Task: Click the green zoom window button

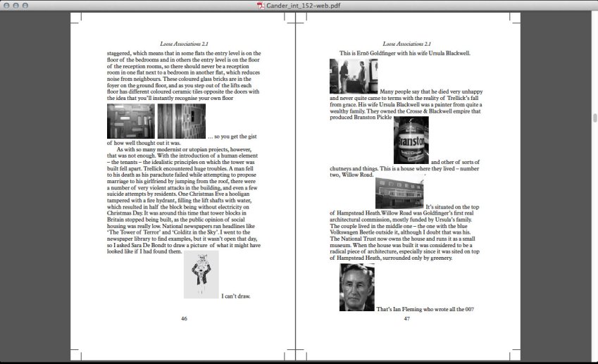Action: pyautogui.click(x=25, y=6)
